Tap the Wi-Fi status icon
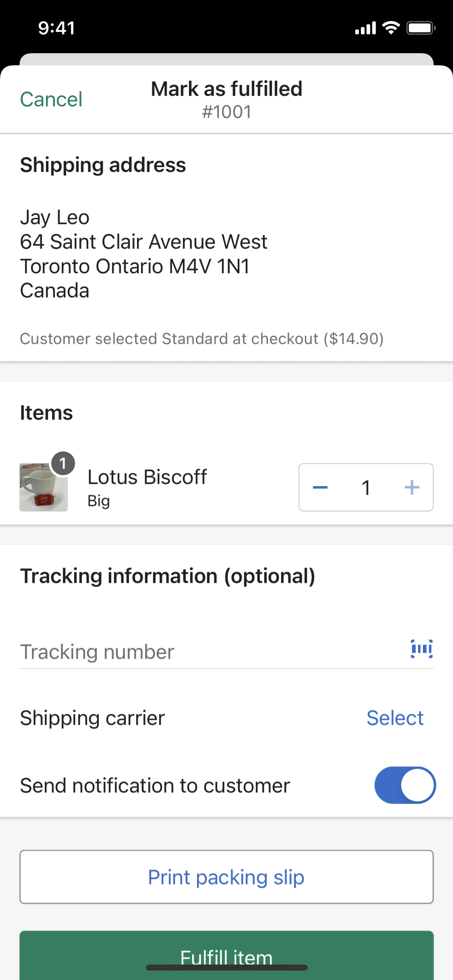Image resolution: width=453 pixels, height=980 pixels. tap(391, 28)
